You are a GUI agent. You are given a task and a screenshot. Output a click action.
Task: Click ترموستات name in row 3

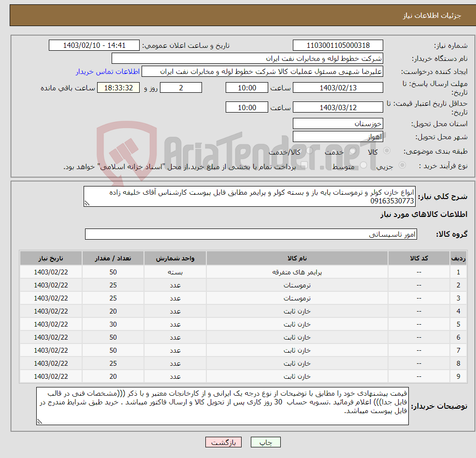click(x=297, y=299)
